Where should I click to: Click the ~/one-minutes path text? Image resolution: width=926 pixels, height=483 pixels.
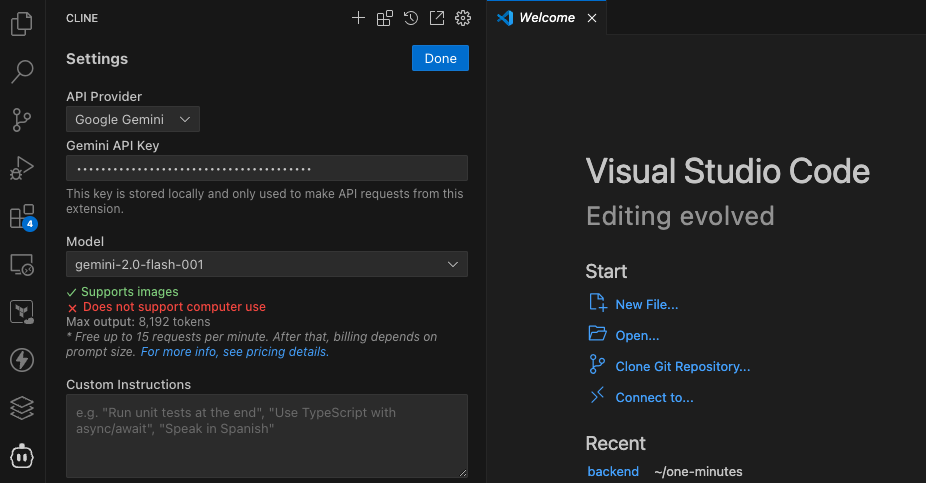tap(698, 471)
